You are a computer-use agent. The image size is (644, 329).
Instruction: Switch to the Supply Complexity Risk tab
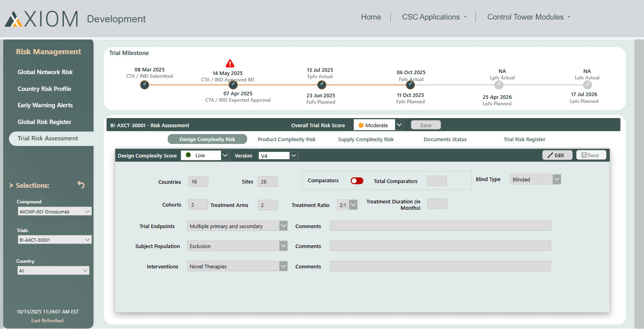click(365, 139)
